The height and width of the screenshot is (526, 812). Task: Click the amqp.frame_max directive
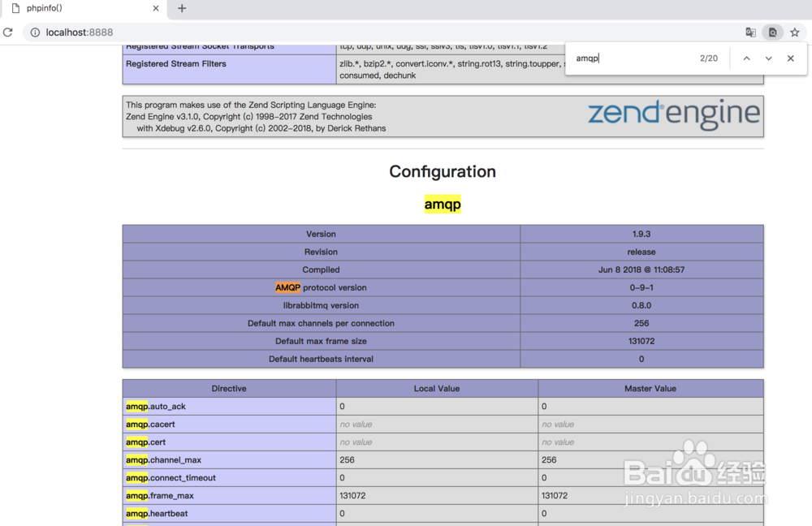[159, 495]
